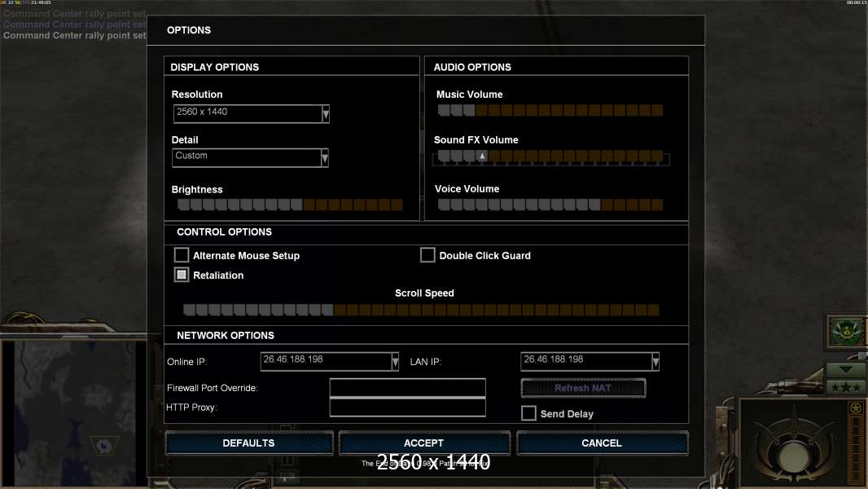This screenshot has height=489, width=868.
Task: Set the Brightness slider level
Action: coord(290,205)
